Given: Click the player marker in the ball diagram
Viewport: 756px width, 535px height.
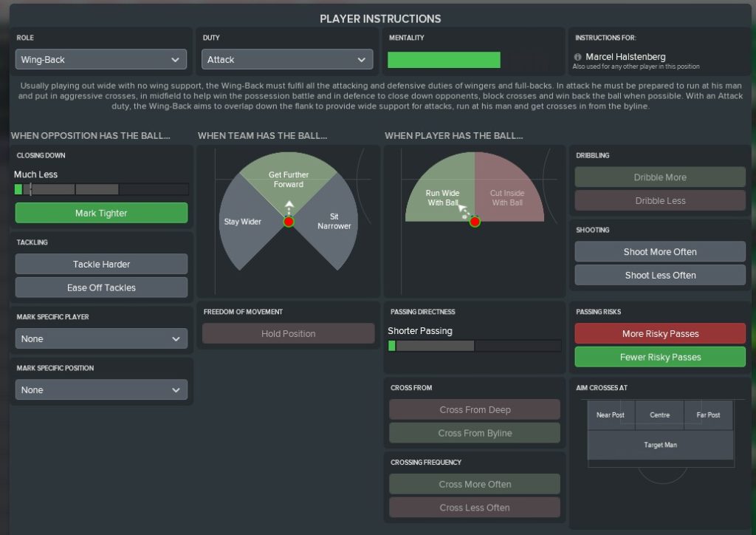Looking at the screenshot, I should [x=475, y=222].
